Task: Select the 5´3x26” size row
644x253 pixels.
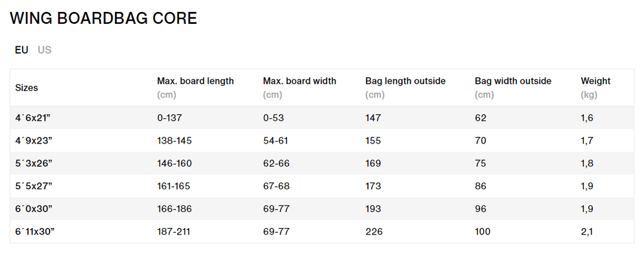Action: [x=33, y=163]
